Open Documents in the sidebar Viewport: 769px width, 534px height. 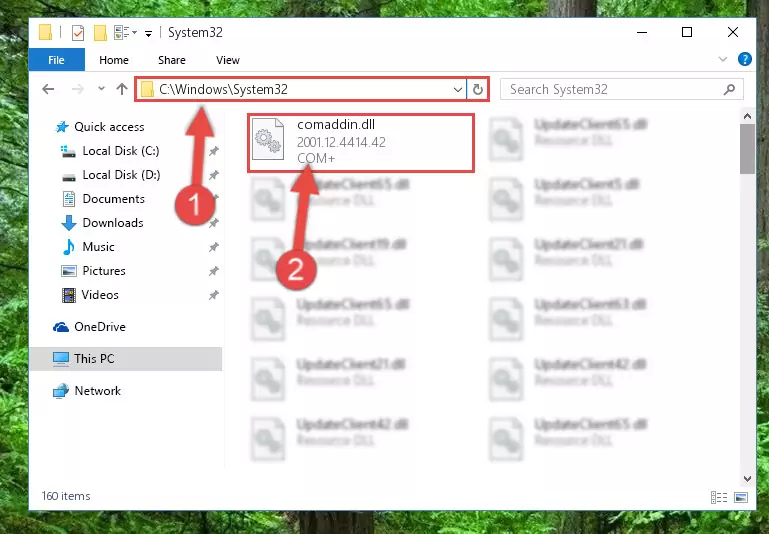click(x=113, y=199)
